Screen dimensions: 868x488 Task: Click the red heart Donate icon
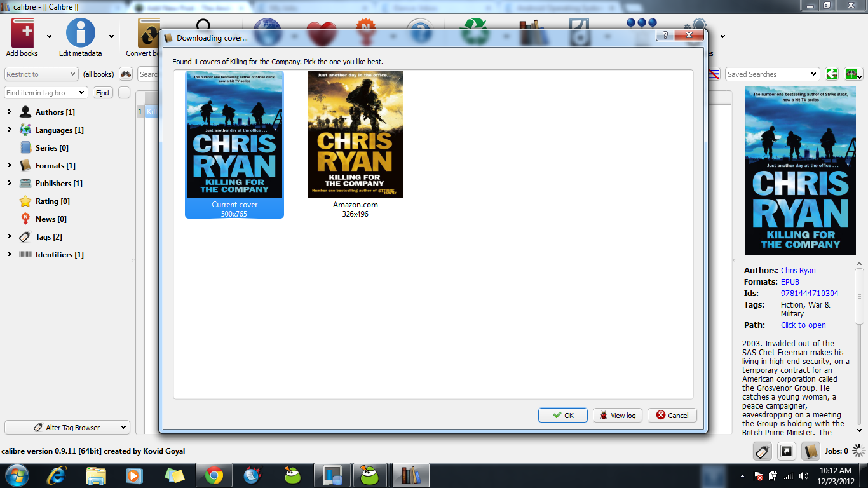(323, 29)
